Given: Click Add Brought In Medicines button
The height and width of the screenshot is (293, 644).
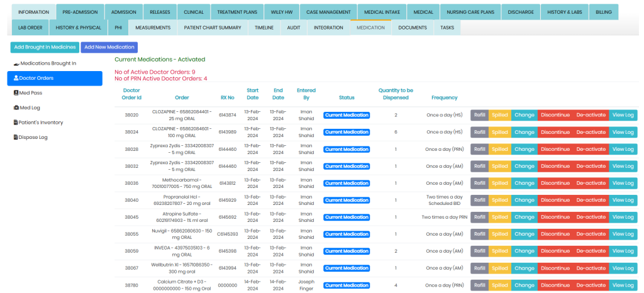Looking at the screenshot, I should tap(45, 47).
